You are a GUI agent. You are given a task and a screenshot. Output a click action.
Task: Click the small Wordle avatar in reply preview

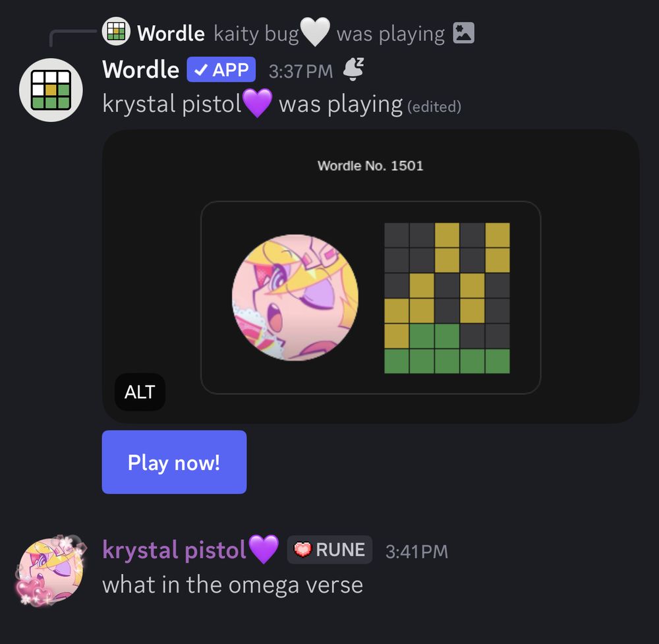116,32
